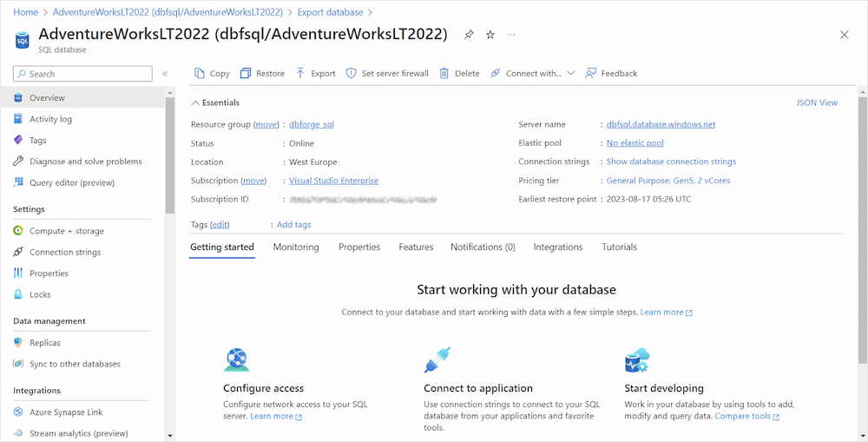
Task: Click the Earliest restore point value 2023-08-17 05:26 UTC
Action: coord(648,199)
